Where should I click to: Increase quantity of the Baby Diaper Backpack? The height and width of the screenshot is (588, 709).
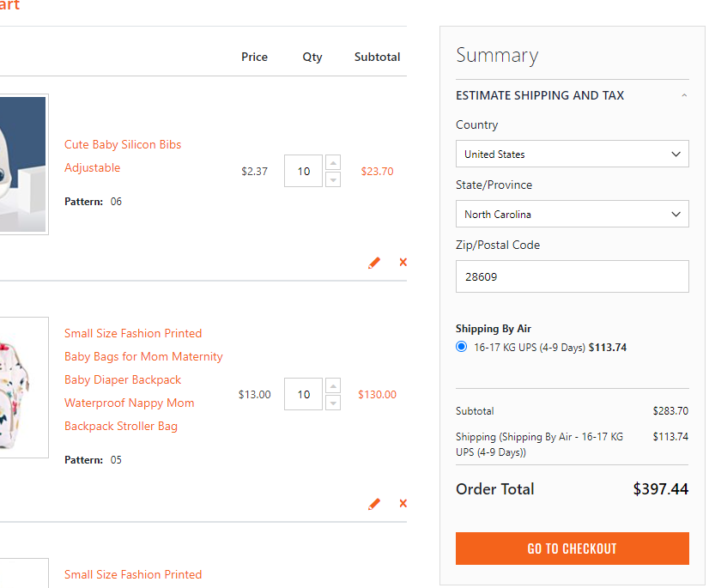click(332, 385)
